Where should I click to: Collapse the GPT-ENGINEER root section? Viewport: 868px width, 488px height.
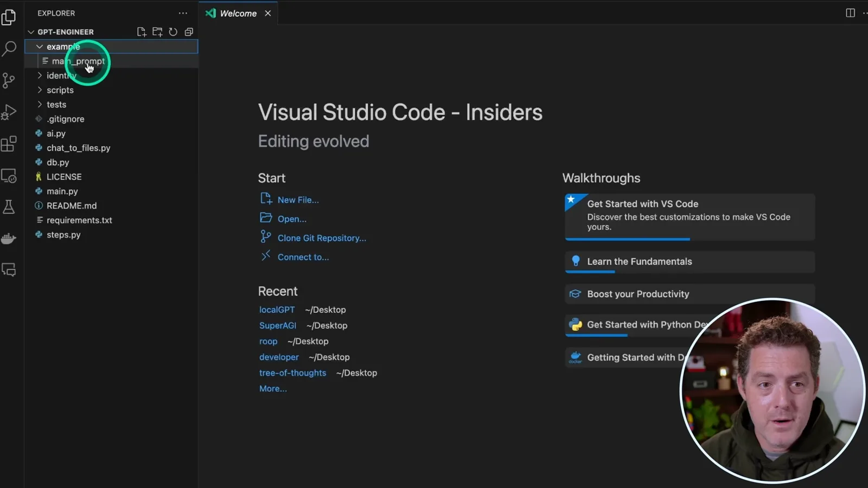[x=31, y=32]
